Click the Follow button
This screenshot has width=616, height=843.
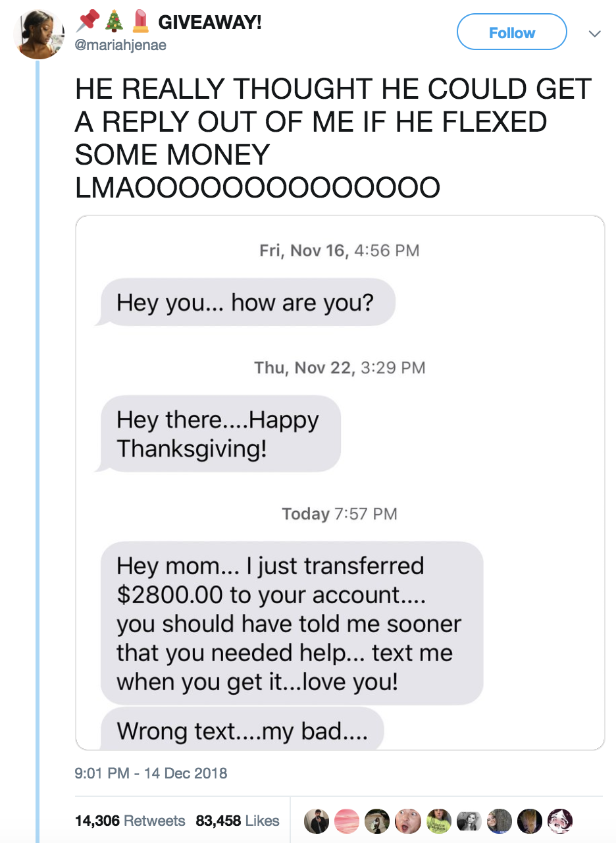click(511, 32)
